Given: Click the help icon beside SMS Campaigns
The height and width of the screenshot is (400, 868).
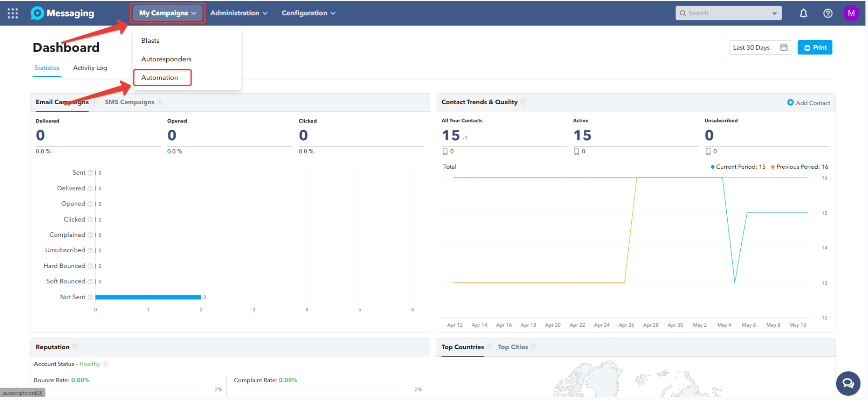Looking at the screenshot, I should point(160,102).
